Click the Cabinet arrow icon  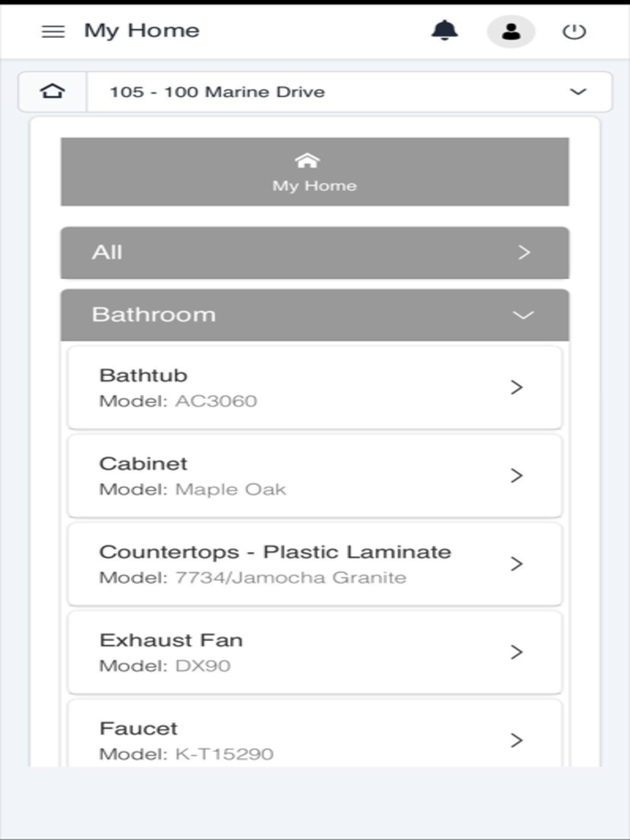tap(516, 476)
